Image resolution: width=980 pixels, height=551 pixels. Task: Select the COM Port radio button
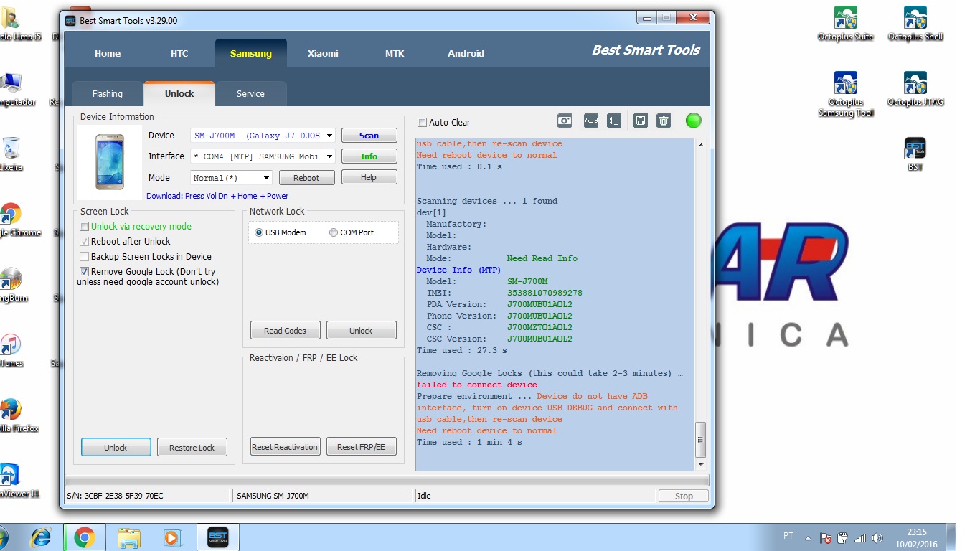coord(334,232)
